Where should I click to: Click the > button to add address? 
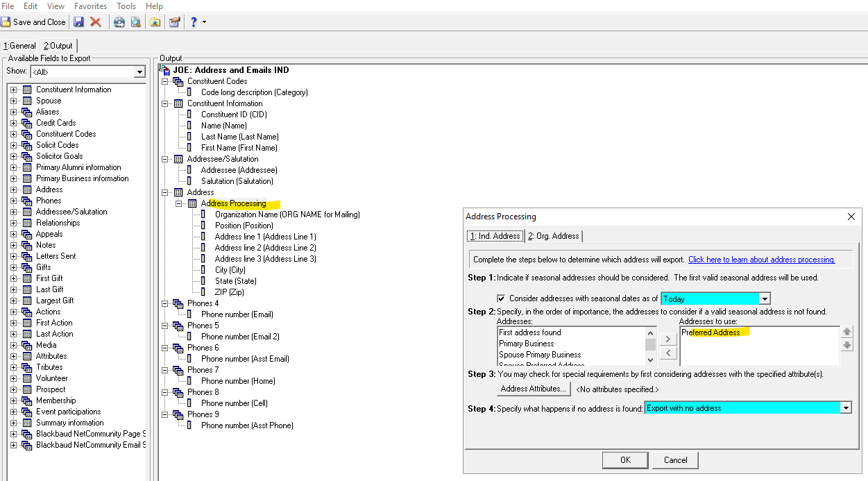[x=667, y=339]
